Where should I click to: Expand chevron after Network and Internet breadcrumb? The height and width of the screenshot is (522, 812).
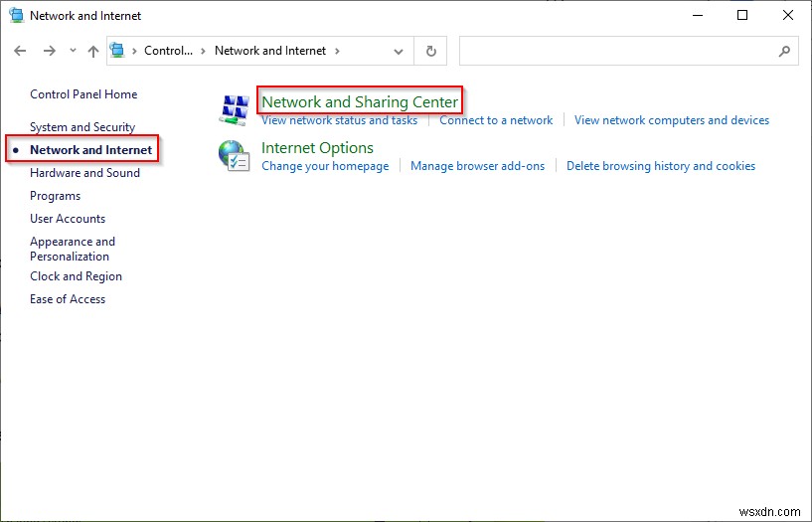pyautogui.click(x=338, y=51)
